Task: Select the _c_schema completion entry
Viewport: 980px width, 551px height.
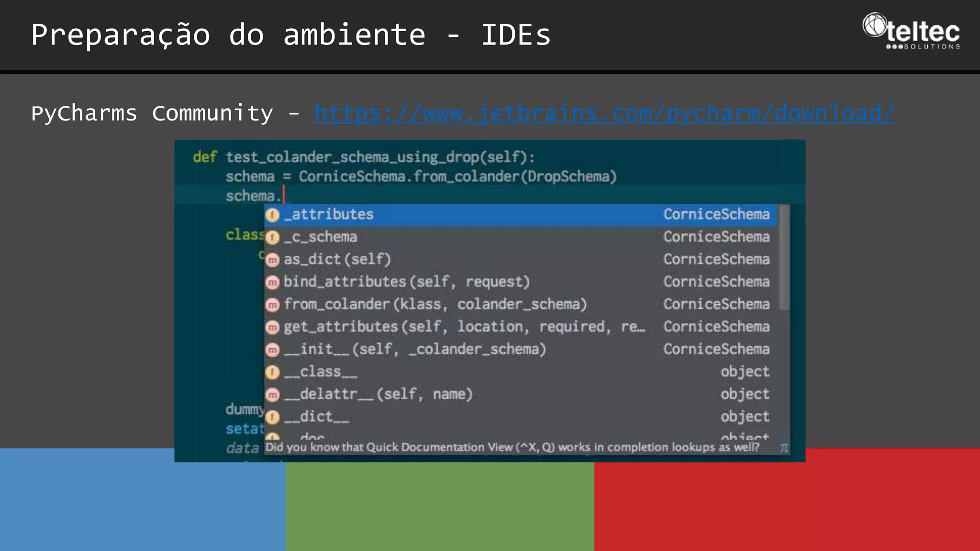Action: click(521, 237)
